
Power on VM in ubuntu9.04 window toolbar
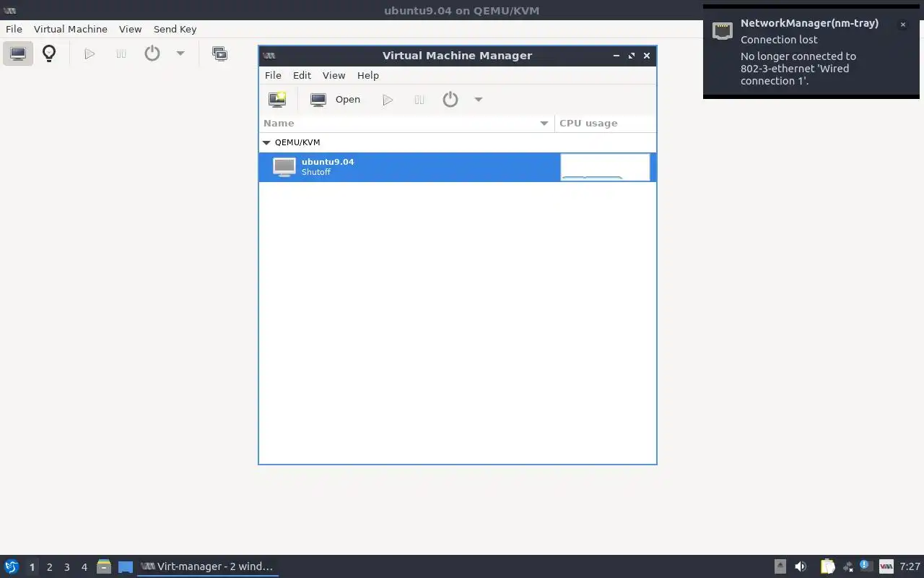[x=90, y=53]
